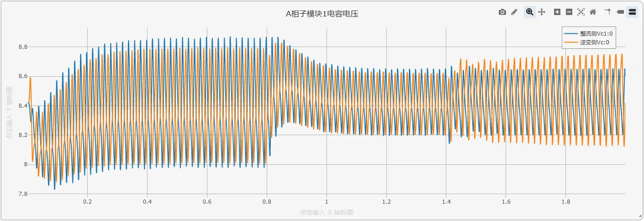Show closest data on hover
The height and width of the screenshot is (221, 644).
click(x=620, y=12)
